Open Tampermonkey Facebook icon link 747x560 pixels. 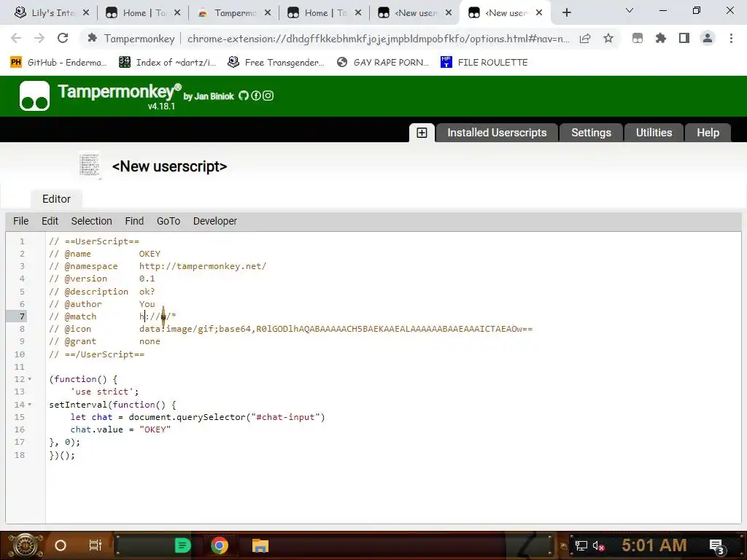point(256,96)
